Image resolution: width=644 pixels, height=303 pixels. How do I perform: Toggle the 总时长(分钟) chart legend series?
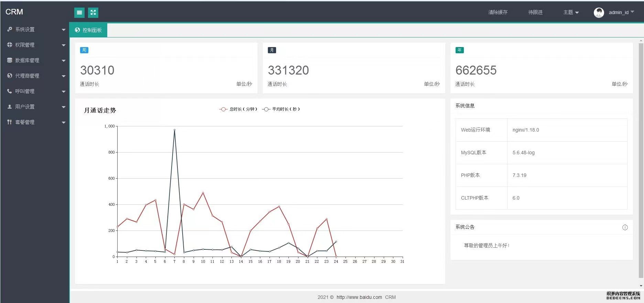(238, 109)
